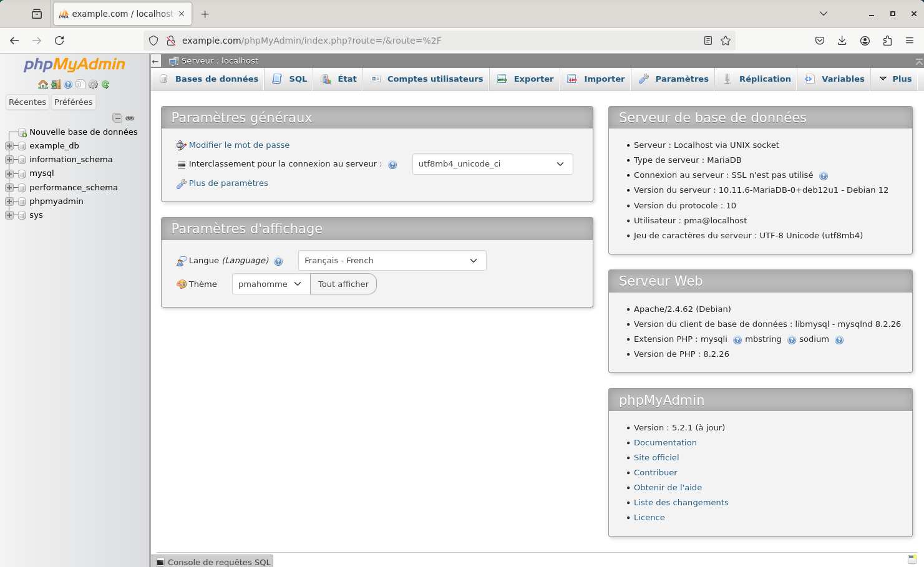Viewport: 924px width, 567px height.
Task: Open the Plus tab overflow menu
Action: (x=895, y=79)
